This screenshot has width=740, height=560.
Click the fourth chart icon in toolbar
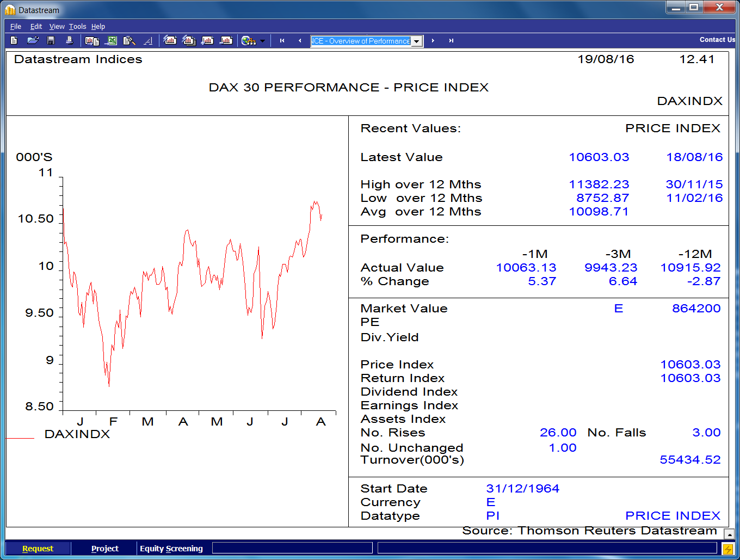226,40
